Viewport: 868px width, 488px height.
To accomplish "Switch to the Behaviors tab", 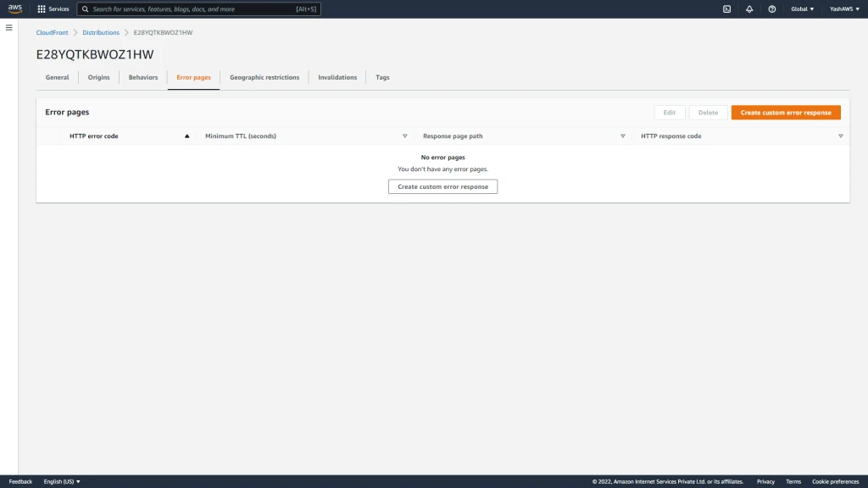I will click(142, 77).
